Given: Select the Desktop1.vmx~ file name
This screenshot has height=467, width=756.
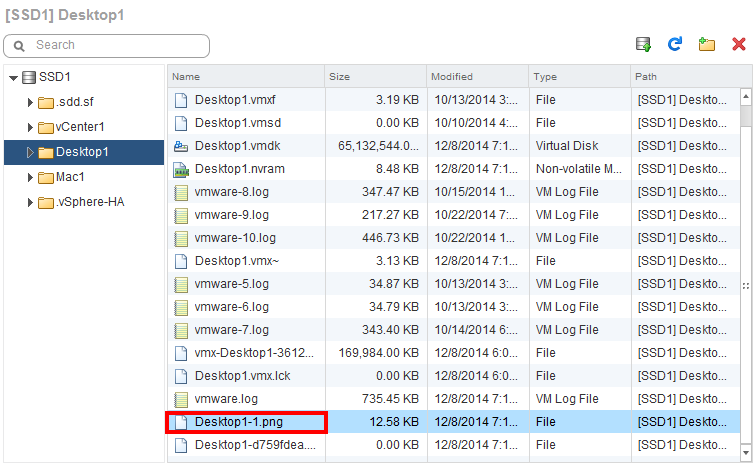Looking at the screenshot, I should (237, 261).
